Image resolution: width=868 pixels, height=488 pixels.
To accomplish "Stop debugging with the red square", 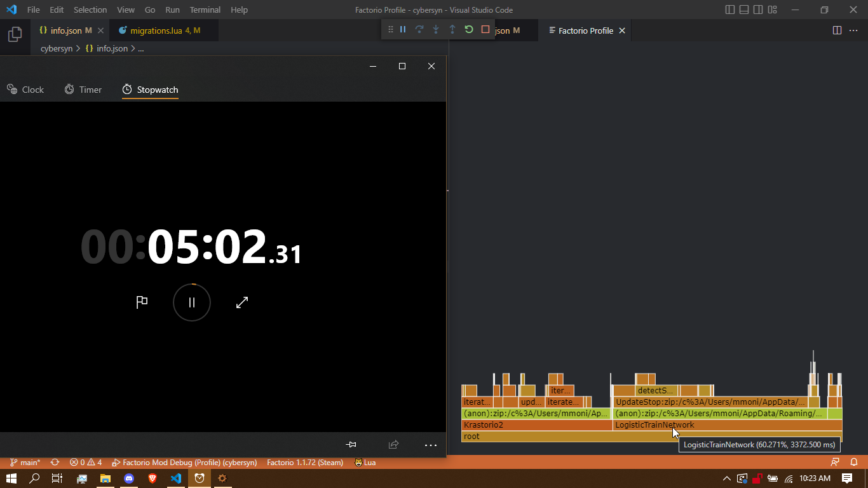I will pos(485,30).
